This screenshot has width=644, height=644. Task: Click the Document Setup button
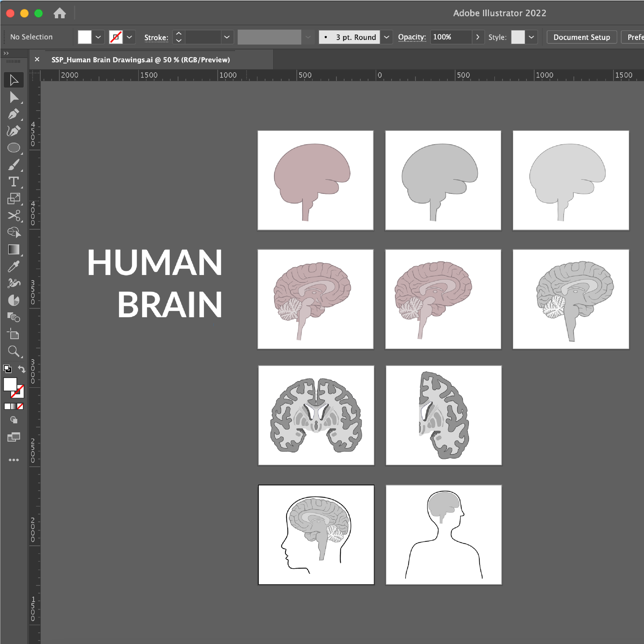(581, 37)
